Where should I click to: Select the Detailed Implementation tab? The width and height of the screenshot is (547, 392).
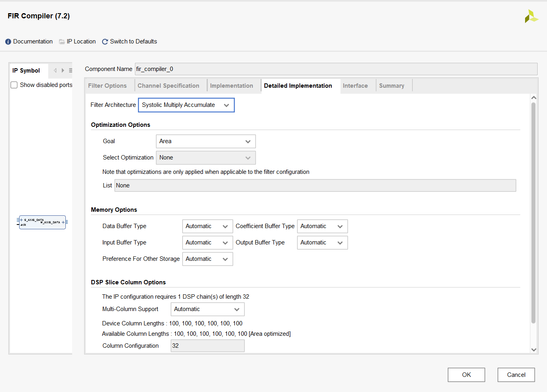tap(298, 86)
